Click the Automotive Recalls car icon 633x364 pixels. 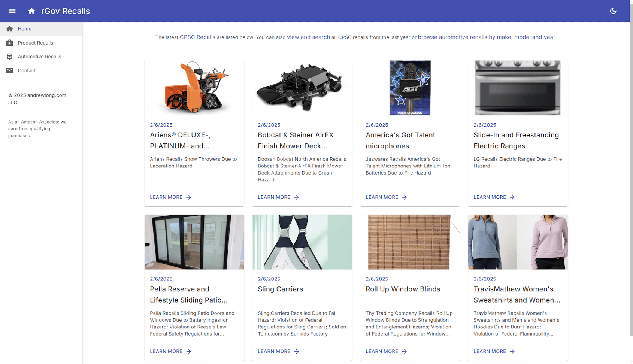point(9,57)
